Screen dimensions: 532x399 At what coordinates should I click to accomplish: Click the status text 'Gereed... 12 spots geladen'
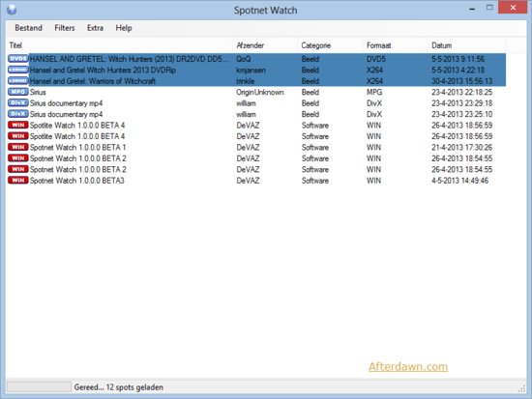(x=118, y=387)
